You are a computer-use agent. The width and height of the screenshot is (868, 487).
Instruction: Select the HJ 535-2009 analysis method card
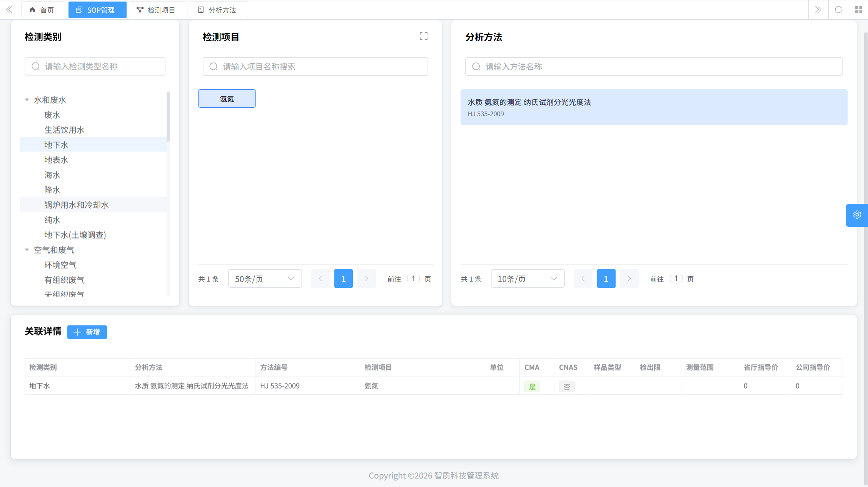[654, 107]
